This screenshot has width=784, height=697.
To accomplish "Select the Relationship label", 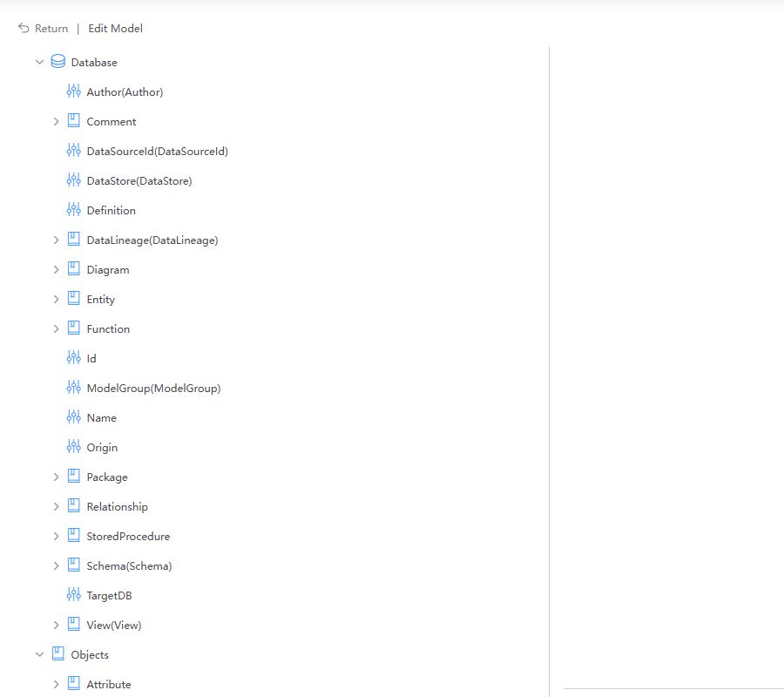I will (117, 507).
